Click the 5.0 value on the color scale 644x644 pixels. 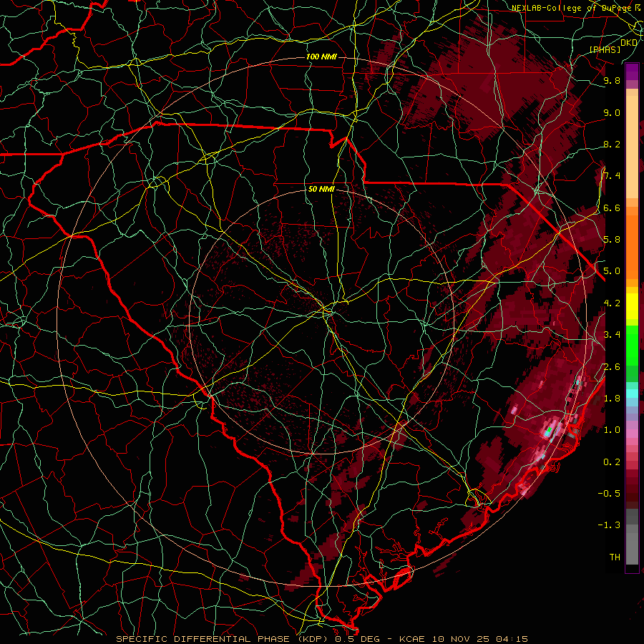pyautogui.click(x=612, y=271)
